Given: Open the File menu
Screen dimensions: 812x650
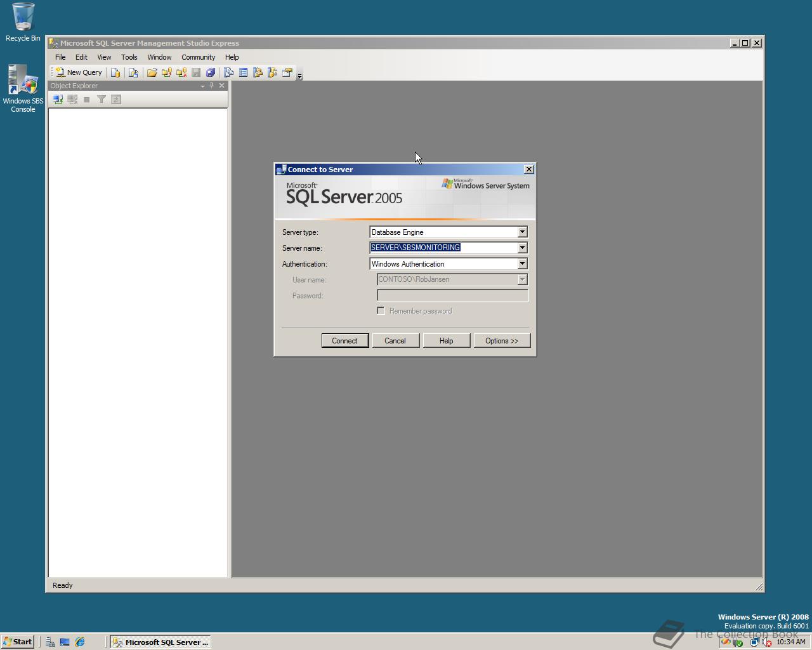Looking at the screenshot, I should pyautogui.click(x=60, y=57).
